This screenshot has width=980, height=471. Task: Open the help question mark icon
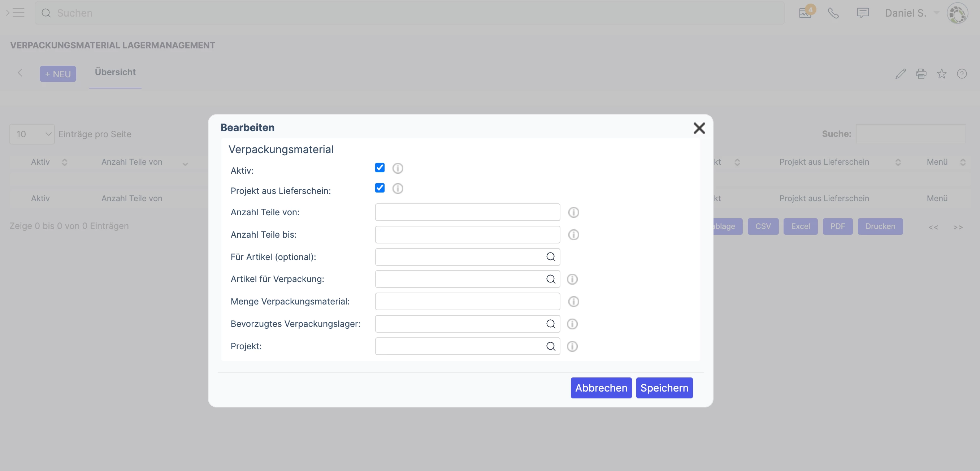[x=962, y=74]
